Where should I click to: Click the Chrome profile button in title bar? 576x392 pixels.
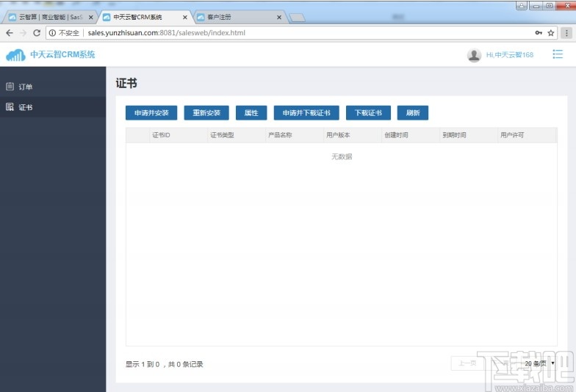pyautogui.click(x=522, y=5)
